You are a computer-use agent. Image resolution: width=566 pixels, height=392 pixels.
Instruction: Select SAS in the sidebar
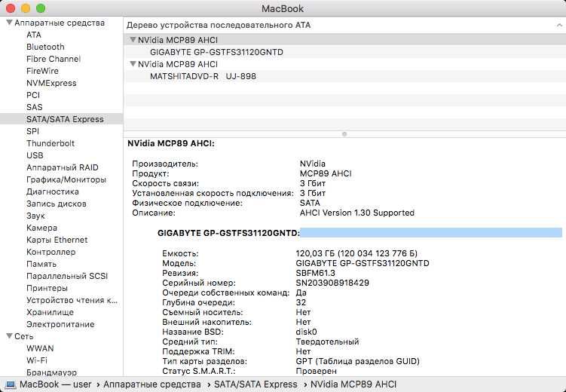coord(35,107)
